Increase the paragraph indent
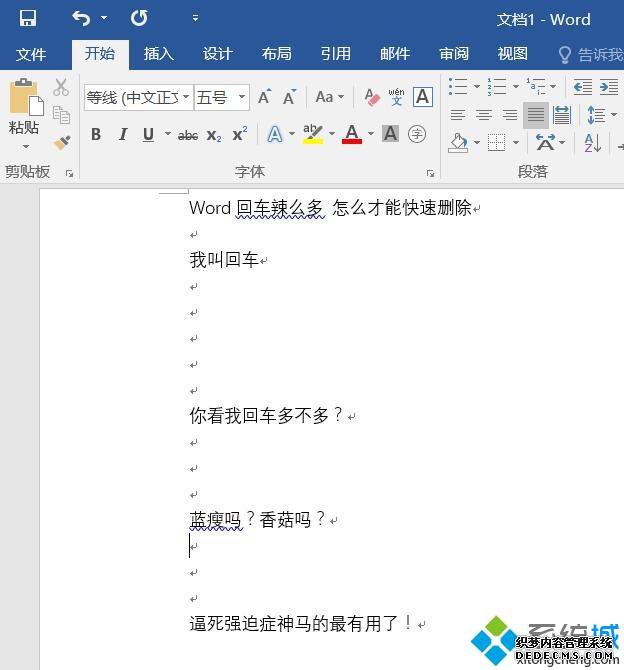624x670 pixels. point(609,87)
